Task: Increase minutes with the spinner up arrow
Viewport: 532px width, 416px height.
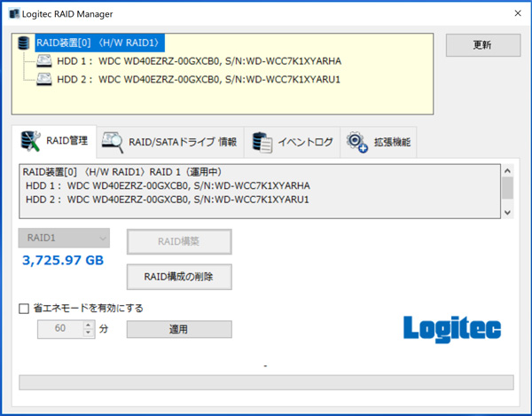Action: [88, 325]
